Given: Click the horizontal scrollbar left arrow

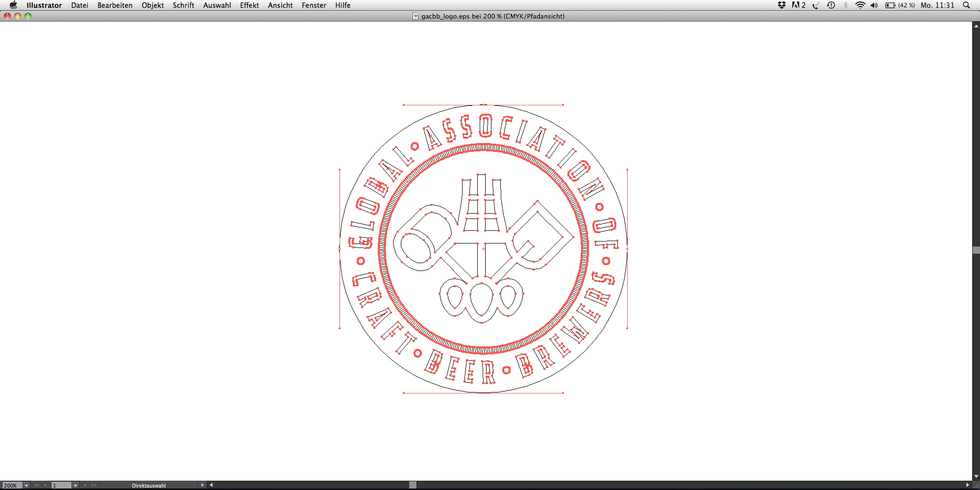Looking at the screenshot, I should pos(211,485).
